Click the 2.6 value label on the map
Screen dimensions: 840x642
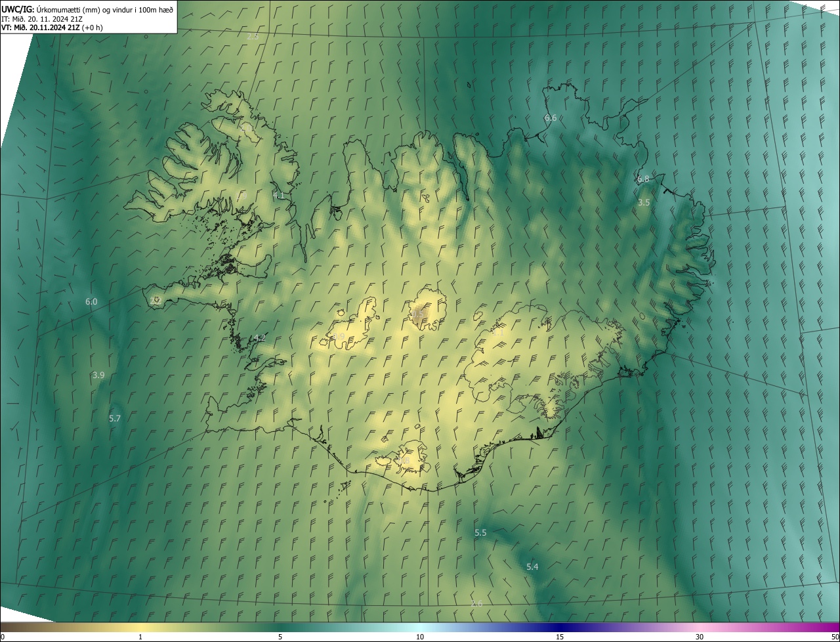tap(477, 603)
